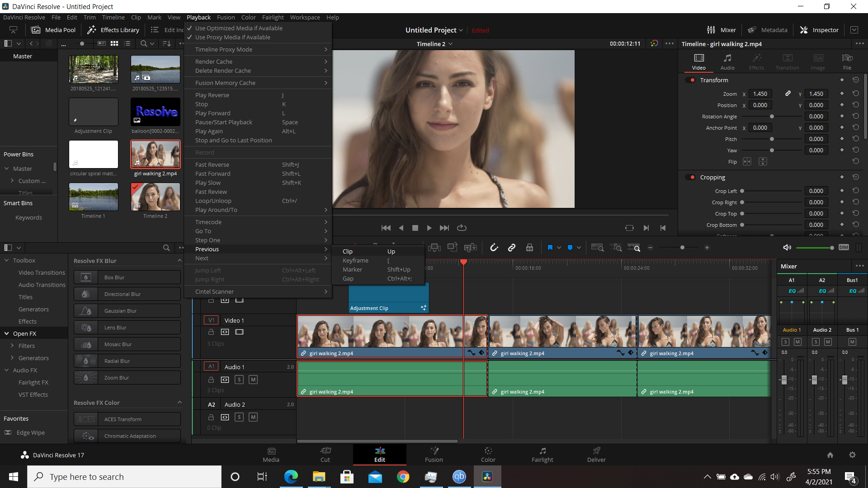Expand Timeline Proxy Mode submenu
The width and height of the screenshot is (868, 488).
point(258,49)
